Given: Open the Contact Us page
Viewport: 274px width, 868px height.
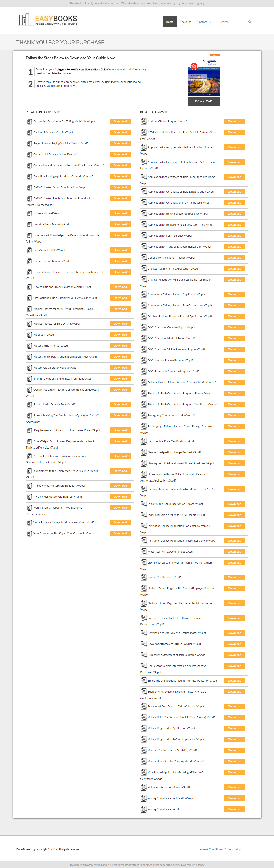Looking at the screenshot, I should coord(204,22).
